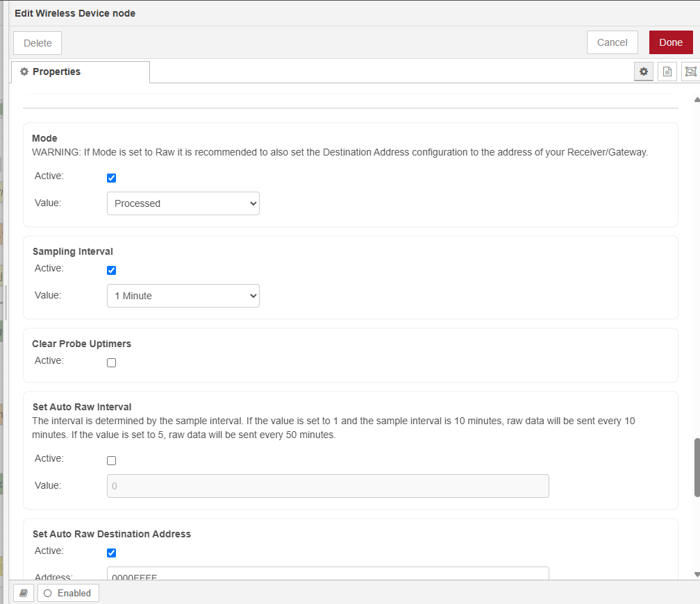The width and height of the screenshot is (700, 604).
Task: Enable Clear Probe Uptimers Active checkbox
Action: point(111,362)
